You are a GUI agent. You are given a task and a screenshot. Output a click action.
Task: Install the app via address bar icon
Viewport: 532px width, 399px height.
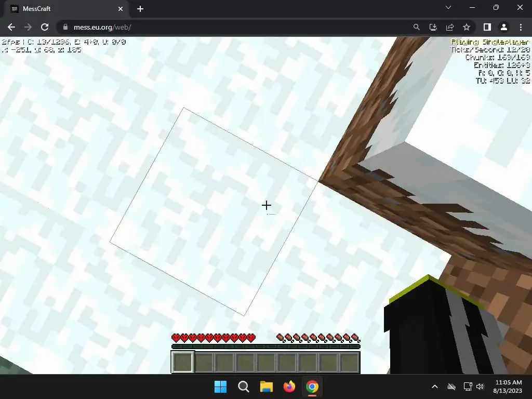[x=433, y=27]
